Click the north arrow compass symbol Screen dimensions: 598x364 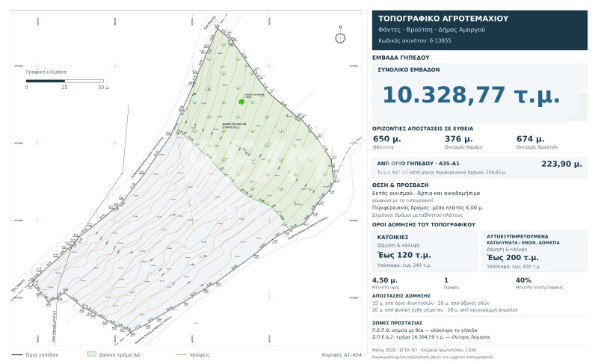(x=340, y=37)
